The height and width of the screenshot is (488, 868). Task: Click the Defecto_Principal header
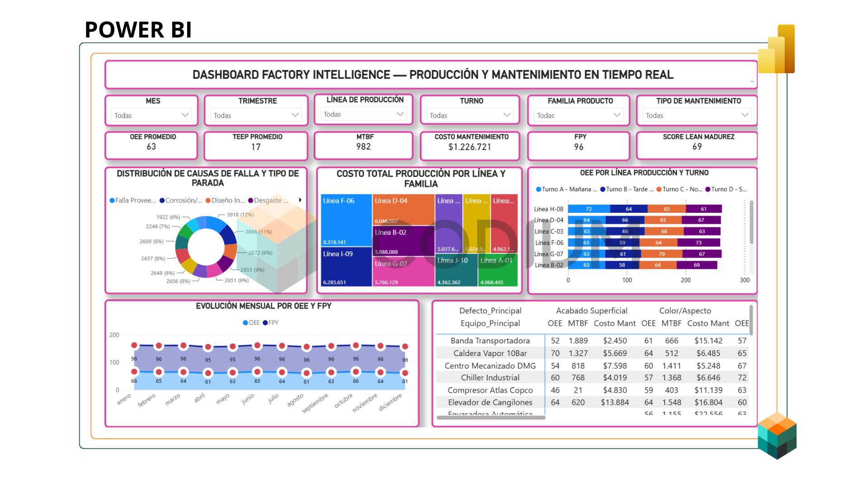[491, 311]
